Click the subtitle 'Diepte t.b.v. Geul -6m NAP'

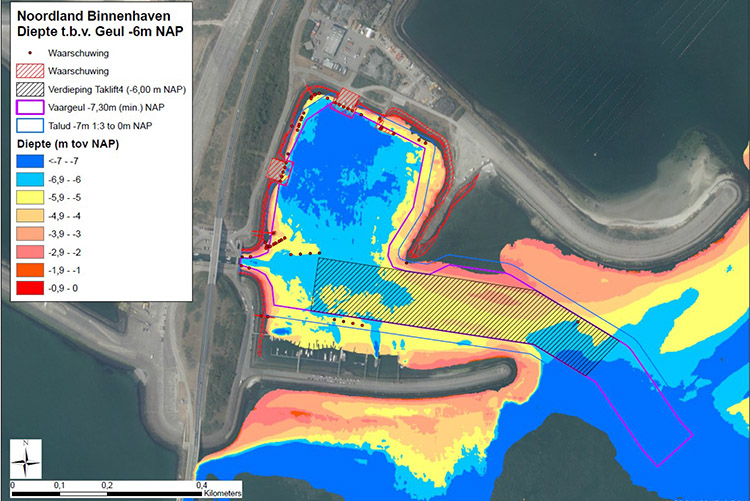pyautogui.click(x=100, y=32)
